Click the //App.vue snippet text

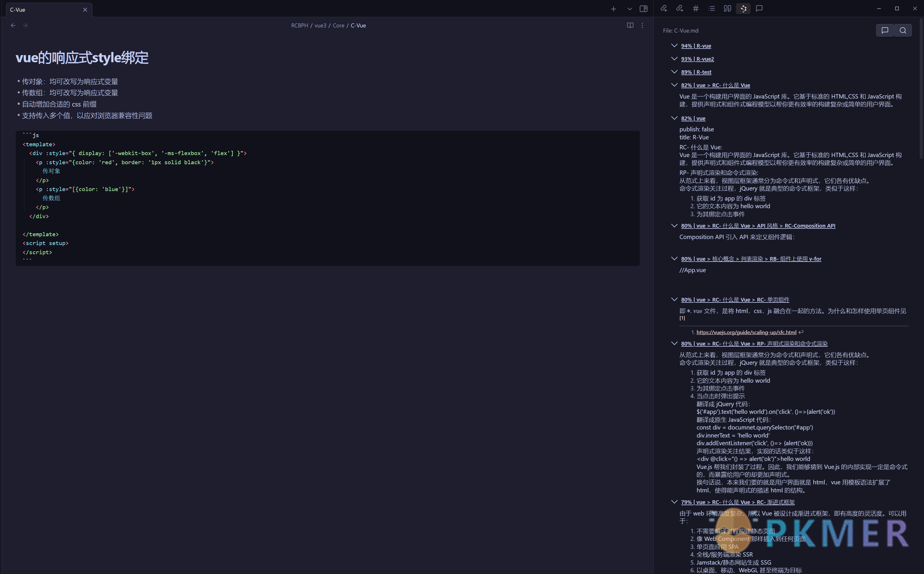coord(692,270)
